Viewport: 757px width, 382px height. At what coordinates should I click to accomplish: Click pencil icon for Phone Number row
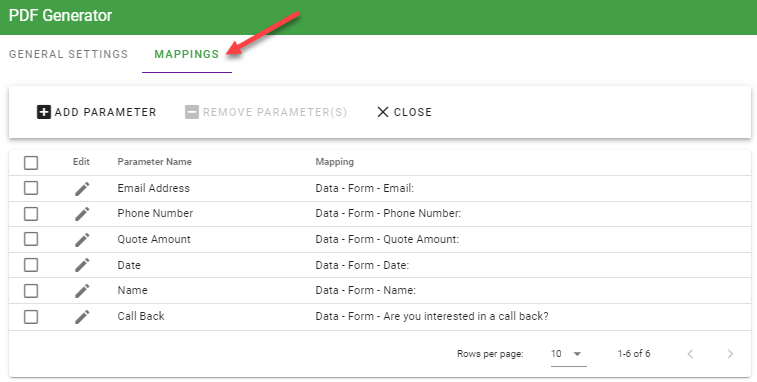(82, 214)
